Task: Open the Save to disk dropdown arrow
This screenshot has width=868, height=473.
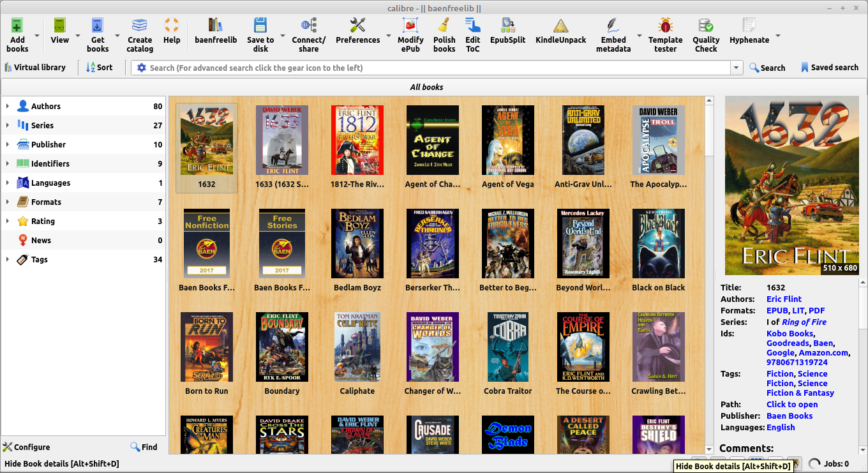Action: [282, 36]
